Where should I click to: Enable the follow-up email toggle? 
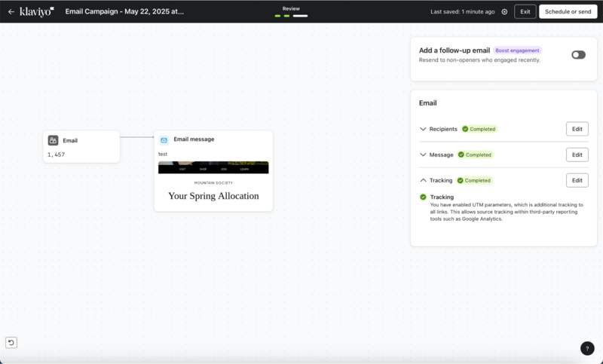click(578, 54)
